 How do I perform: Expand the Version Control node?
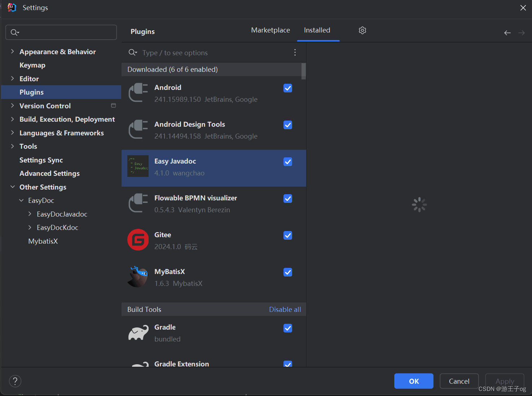coord(13,106)
